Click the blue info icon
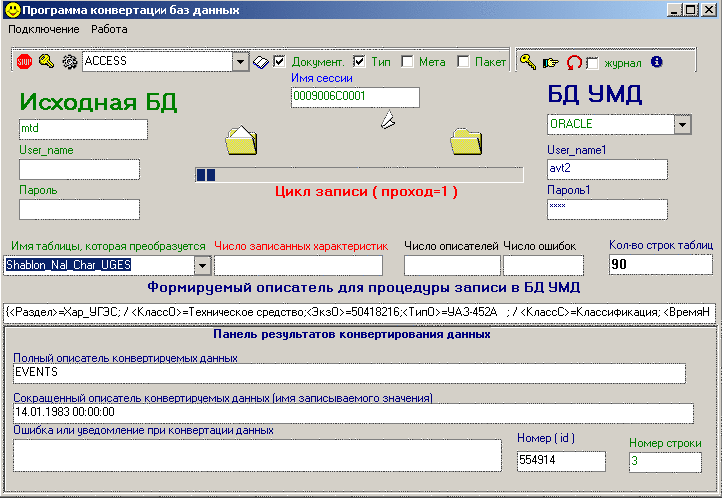Viewport: 722px width, 498px height. pyautogui.click(x=657, y=61)
